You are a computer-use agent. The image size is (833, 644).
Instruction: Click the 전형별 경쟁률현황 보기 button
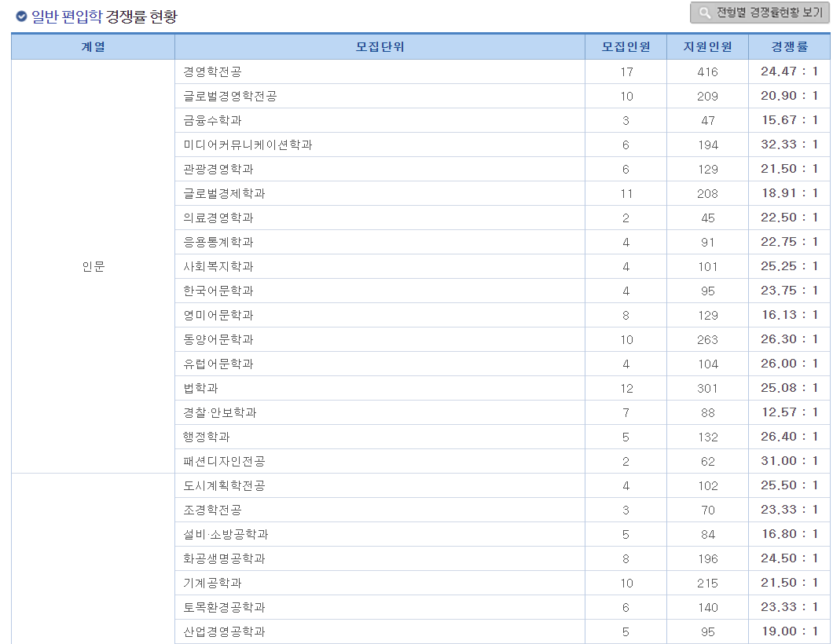point(760,13)
